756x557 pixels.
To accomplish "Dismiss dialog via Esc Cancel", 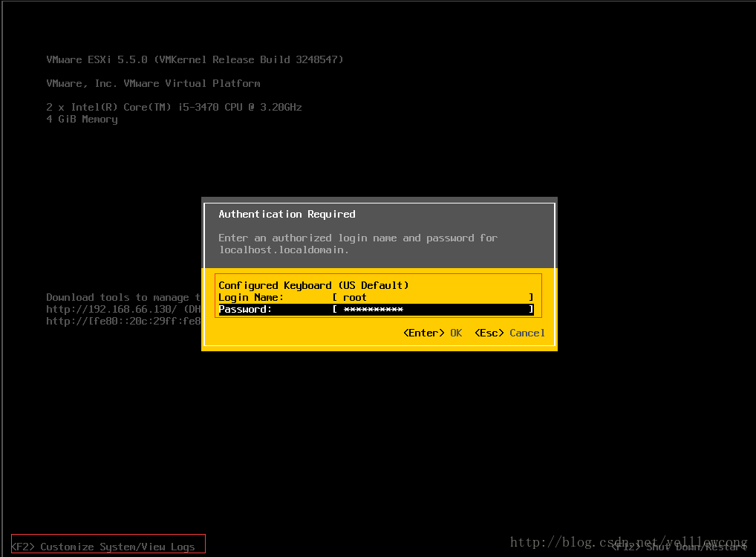I will tap(509, 333).
